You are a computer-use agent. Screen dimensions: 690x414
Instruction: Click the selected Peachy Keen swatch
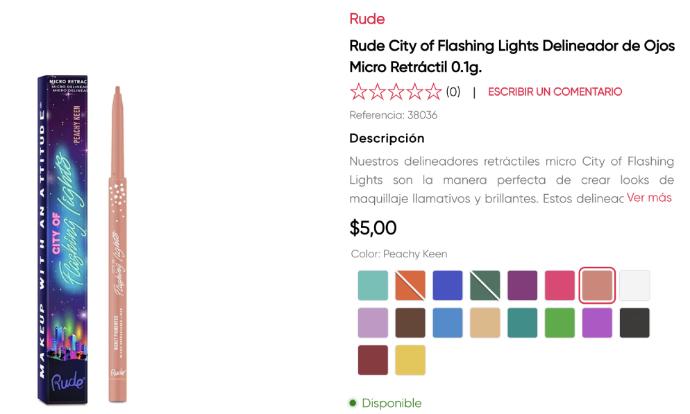click(x=597, y=286)
